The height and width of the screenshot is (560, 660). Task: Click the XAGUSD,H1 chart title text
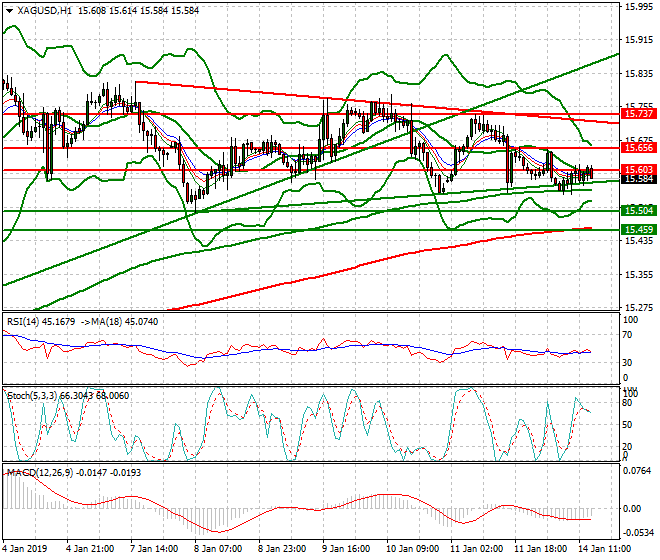point(45,11)
